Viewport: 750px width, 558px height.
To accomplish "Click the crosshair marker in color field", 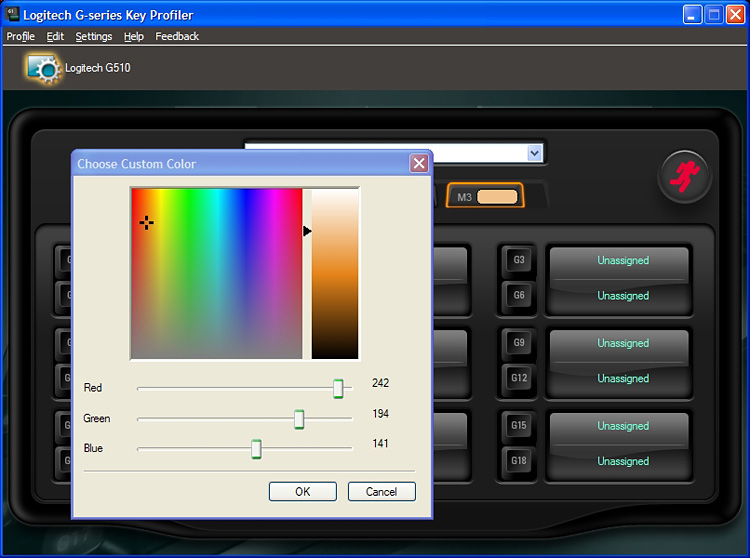I will tap(146, 222).
